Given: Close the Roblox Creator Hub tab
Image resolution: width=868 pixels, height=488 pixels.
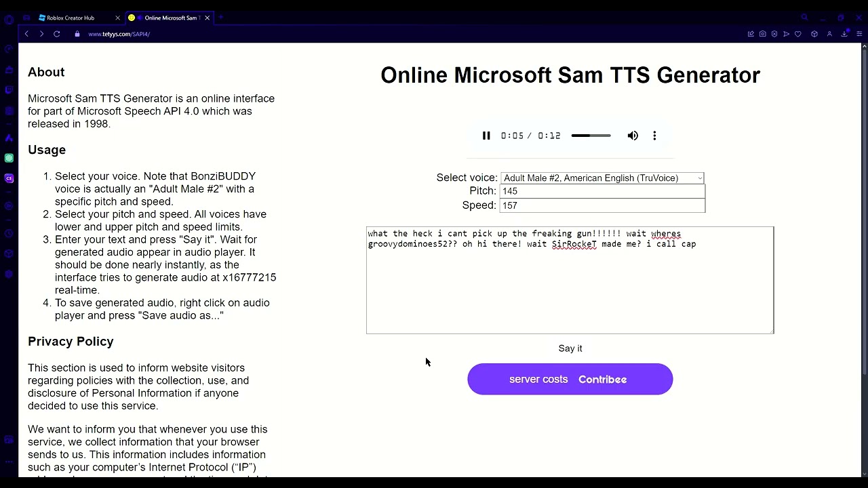Looking at the screenshot, I should [x=117, y=18].
